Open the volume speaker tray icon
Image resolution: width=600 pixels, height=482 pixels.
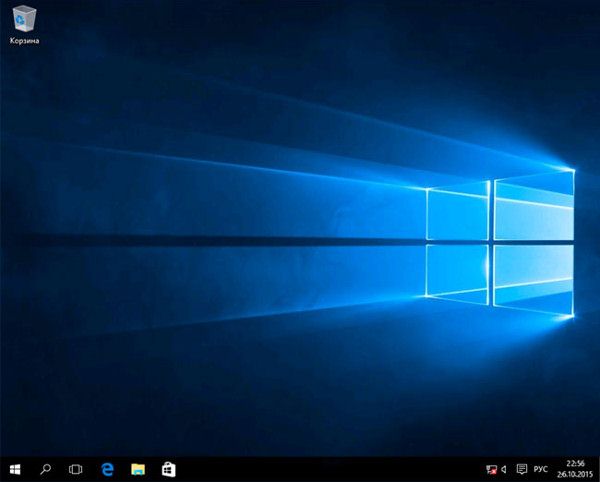click(x=504, y=469)
